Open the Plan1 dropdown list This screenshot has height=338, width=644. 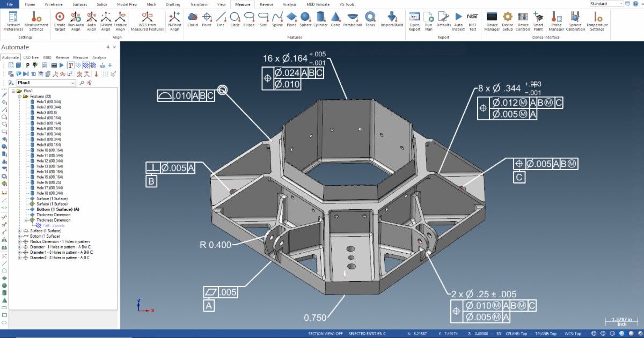pos(72,83)
